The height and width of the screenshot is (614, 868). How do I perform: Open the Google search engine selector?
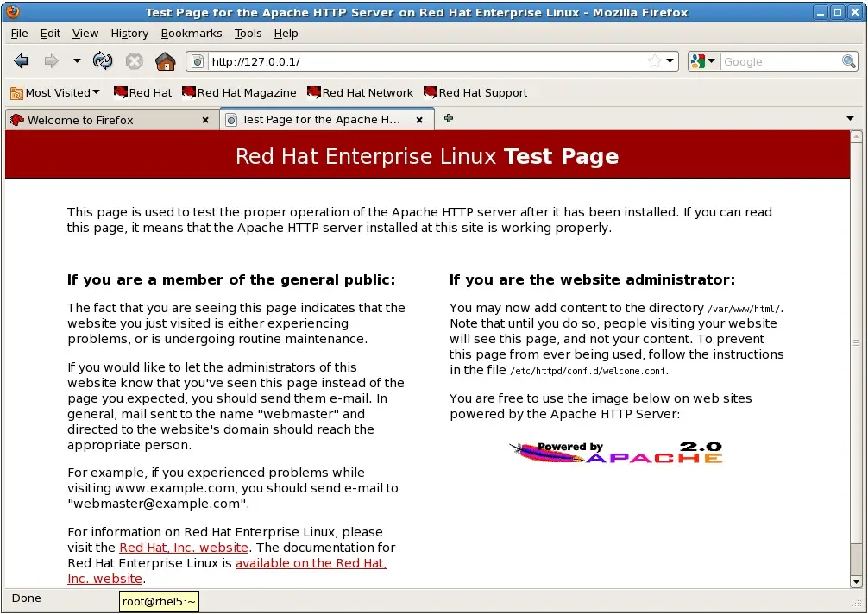703,61
